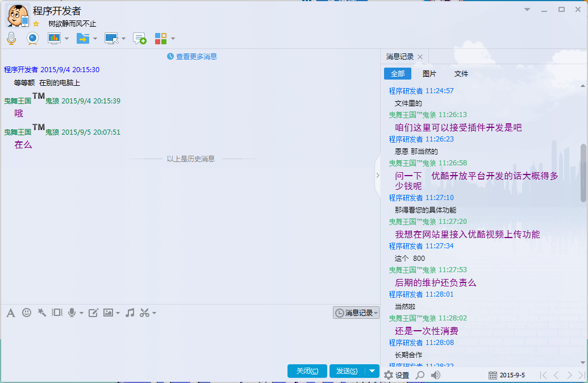This screenshot has width=588, height=383.
Task: Click the music note icon
Action: point(130,313)
